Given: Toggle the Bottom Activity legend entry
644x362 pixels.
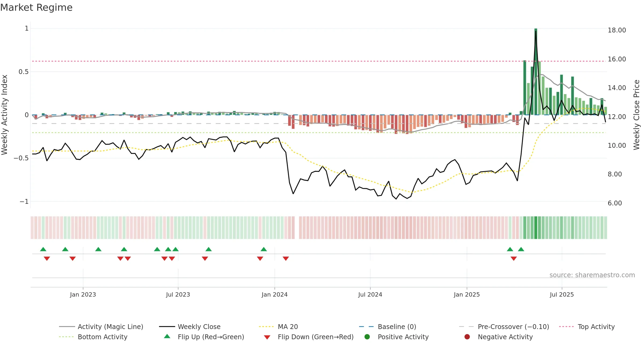Looking at the screenshot, I should click(x=93, y=337).
